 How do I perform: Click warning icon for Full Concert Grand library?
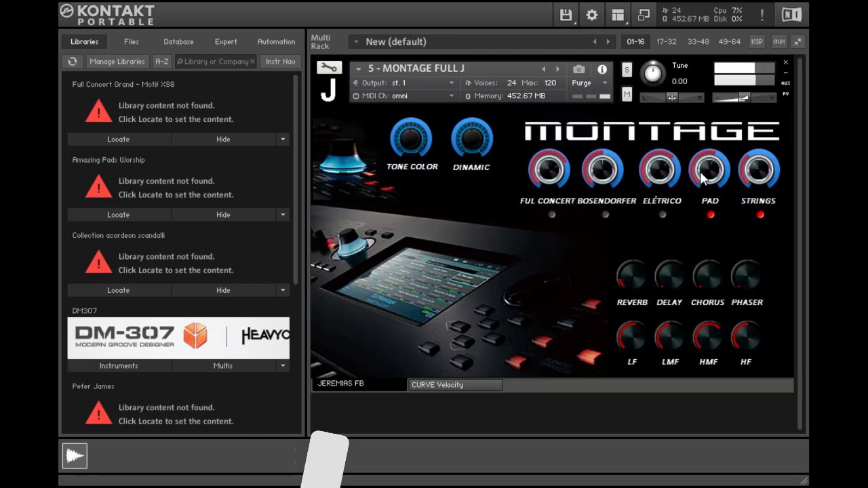click(x=98, y=111)
